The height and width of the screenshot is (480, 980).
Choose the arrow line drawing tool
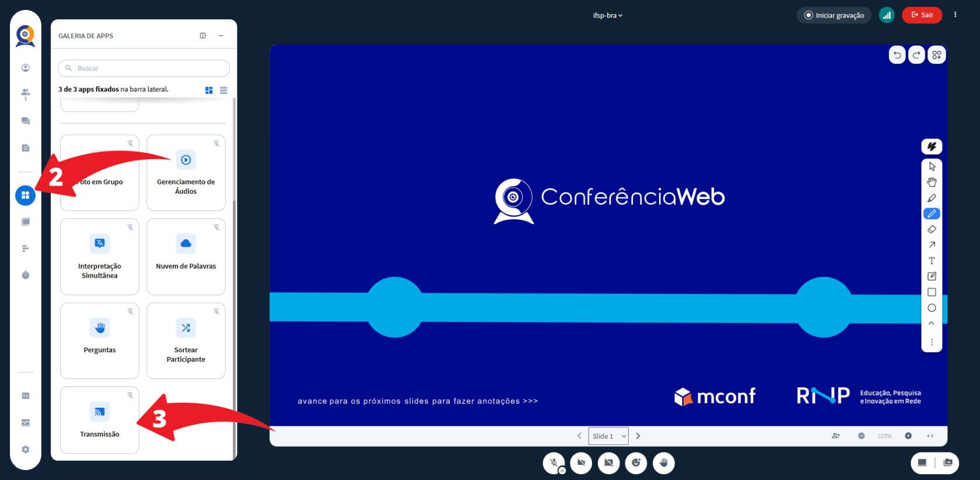point(932,245)
